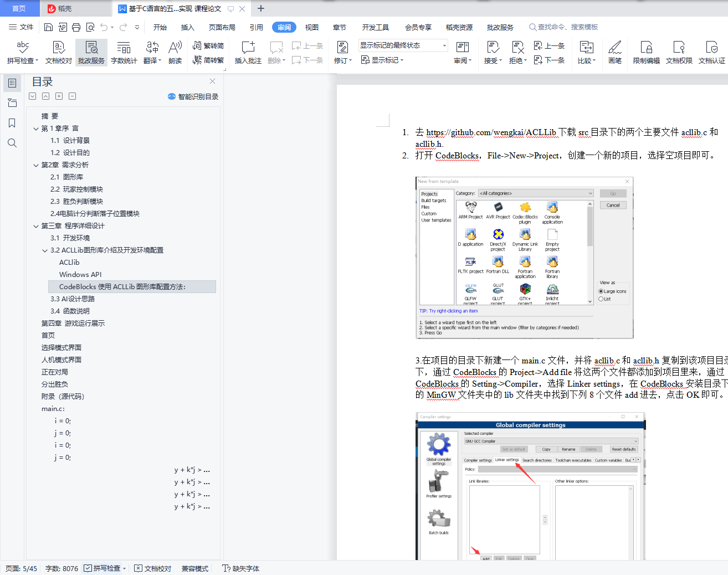Screen dimensions: 728x575
Task: Open the outline panel sidebar icon
Action: pyautogui.click(x=12, y=83)
